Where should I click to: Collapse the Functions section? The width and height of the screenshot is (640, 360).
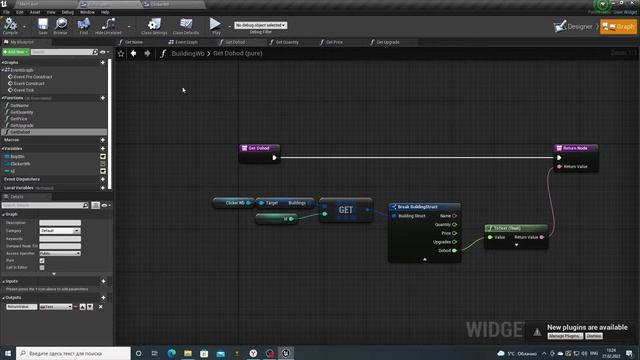(x=2, y=98)
